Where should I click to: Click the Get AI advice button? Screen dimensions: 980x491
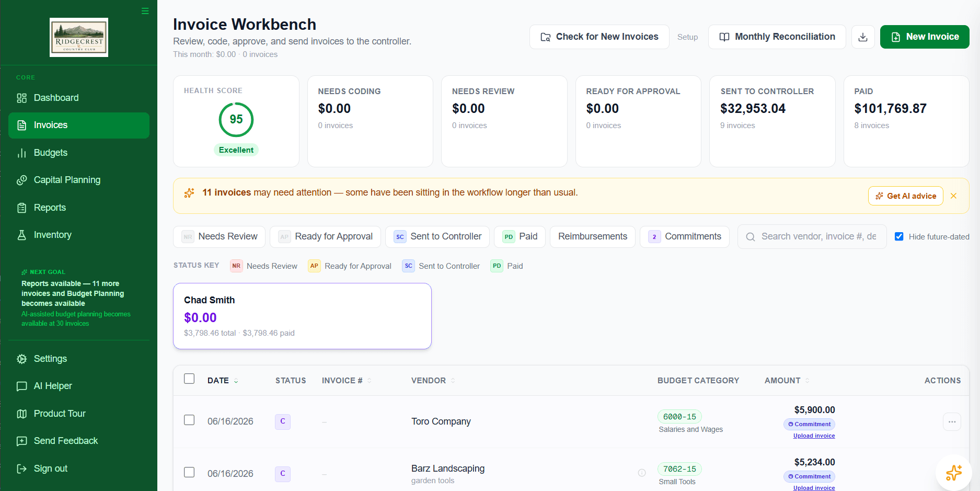(906, 196)
